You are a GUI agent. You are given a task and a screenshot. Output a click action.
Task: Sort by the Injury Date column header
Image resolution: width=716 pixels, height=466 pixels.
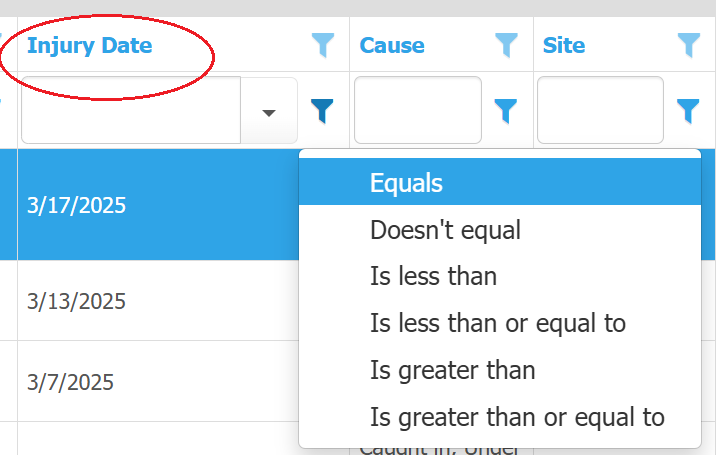tap(90, 45)
